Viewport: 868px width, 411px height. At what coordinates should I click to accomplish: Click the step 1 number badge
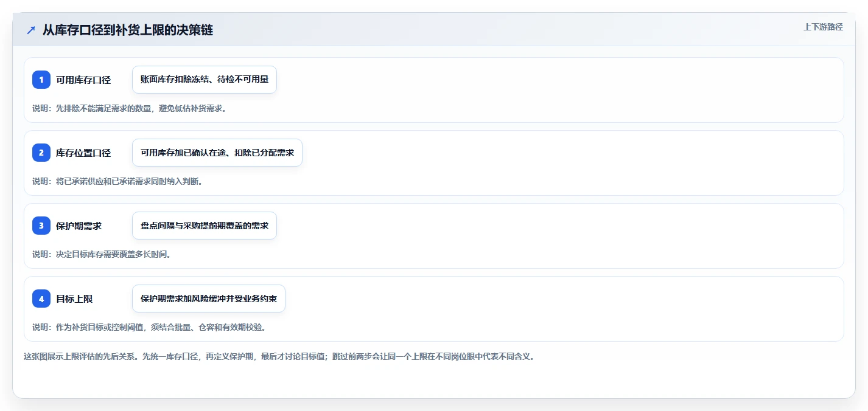pos(41,80)
